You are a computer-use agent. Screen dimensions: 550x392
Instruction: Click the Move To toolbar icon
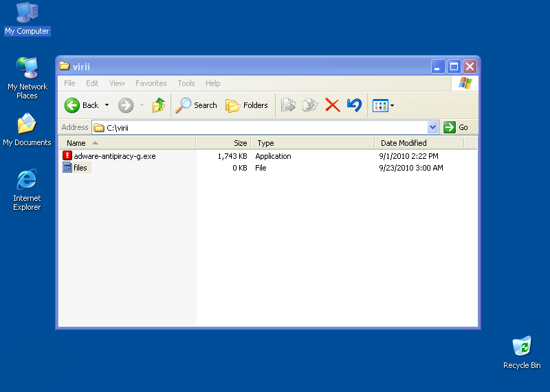pyautogui.click(x=288, y=105)
